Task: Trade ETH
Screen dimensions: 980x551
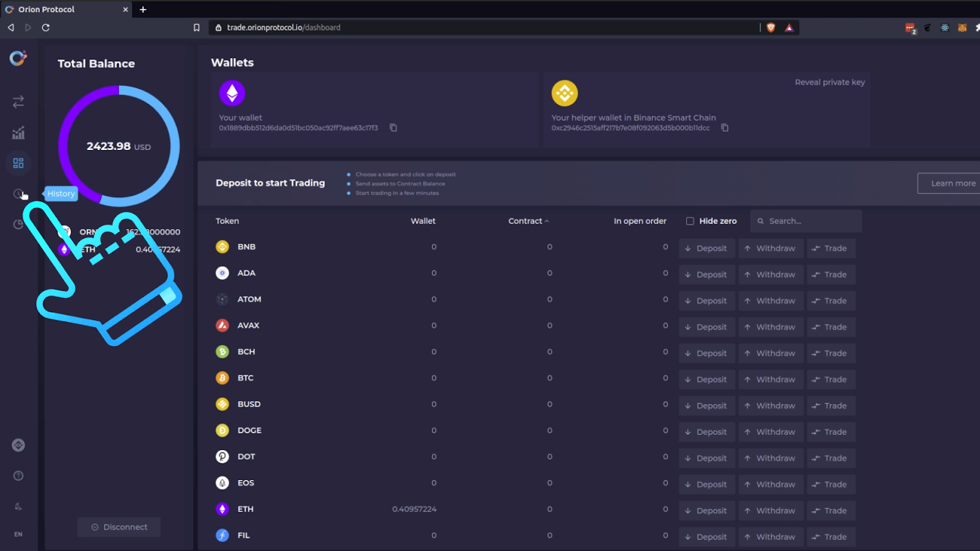Action: coord(831,511)
